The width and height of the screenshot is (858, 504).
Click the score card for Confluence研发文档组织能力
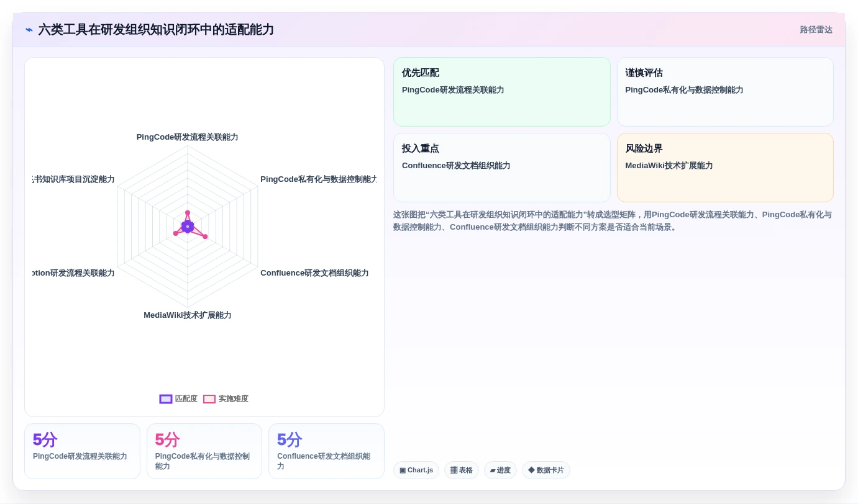326,451
